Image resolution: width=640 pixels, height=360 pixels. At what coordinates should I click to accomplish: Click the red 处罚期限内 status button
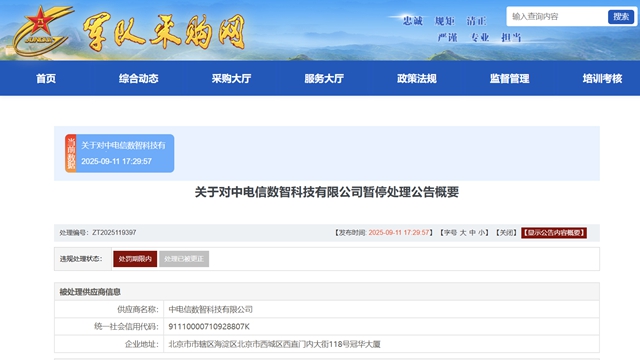135,259
